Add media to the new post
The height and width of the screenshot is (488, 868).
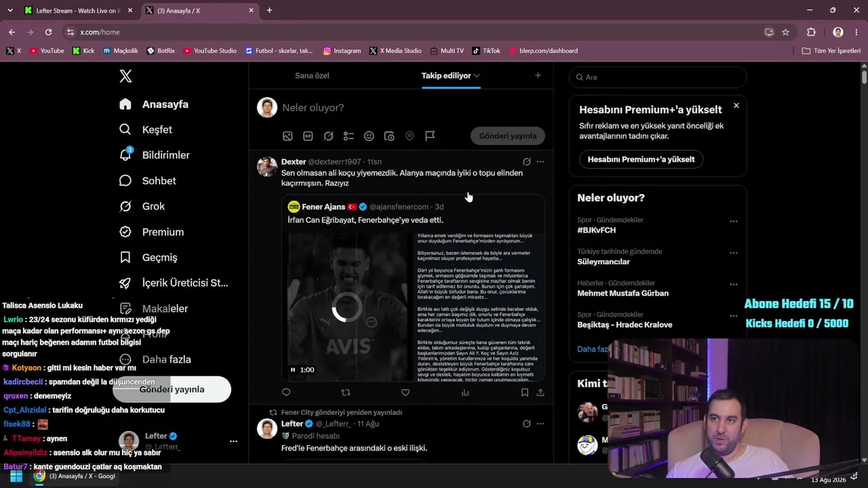click(288, 136)
